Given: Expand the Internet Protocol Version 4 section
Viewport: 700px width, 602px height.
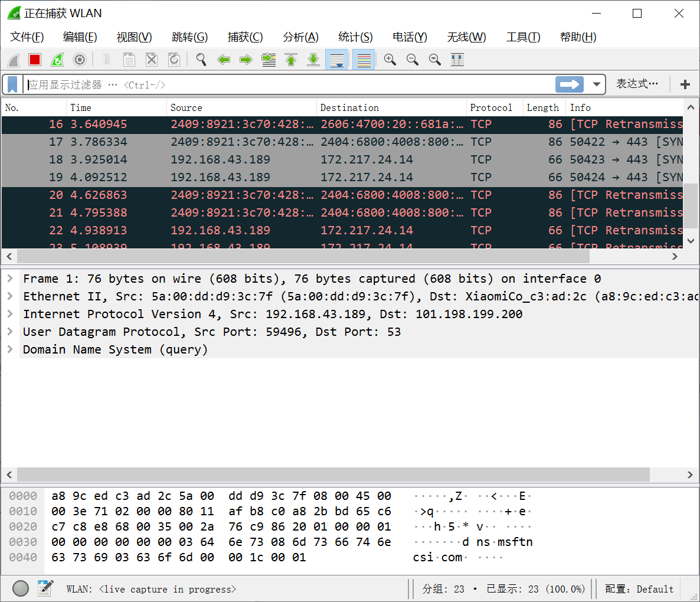Looking at the screenshot, I should coord(11,314).
